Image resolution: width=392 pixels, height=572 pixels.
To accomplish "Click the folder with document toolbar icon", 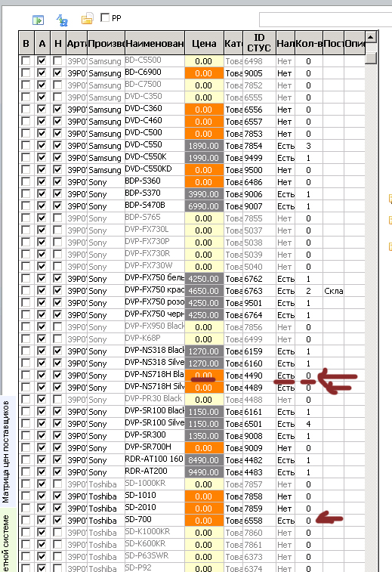I will pos(87,19).
